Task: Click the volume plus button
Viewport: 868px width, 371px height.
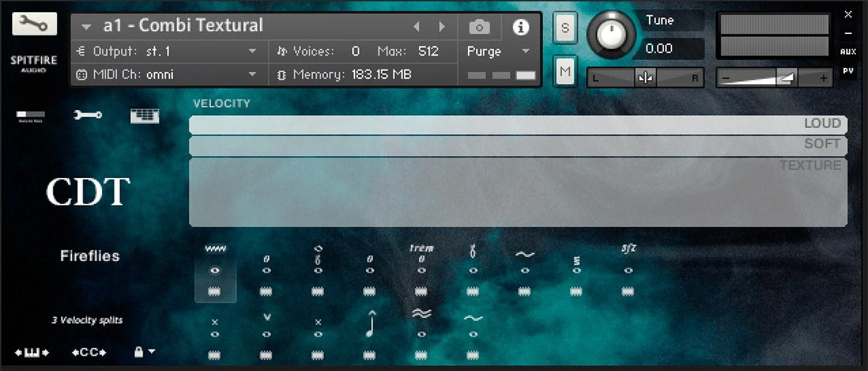Action: coord(823,78)
